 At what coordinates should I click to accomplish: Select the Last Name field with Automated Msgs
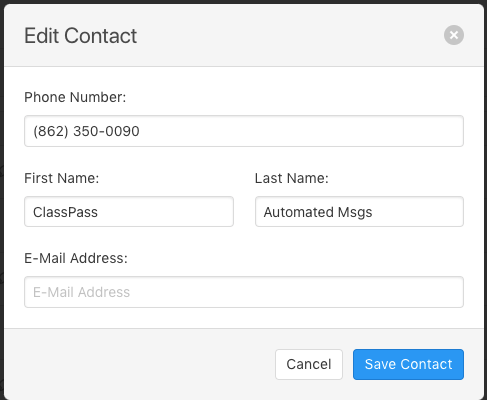click(359, 212)
